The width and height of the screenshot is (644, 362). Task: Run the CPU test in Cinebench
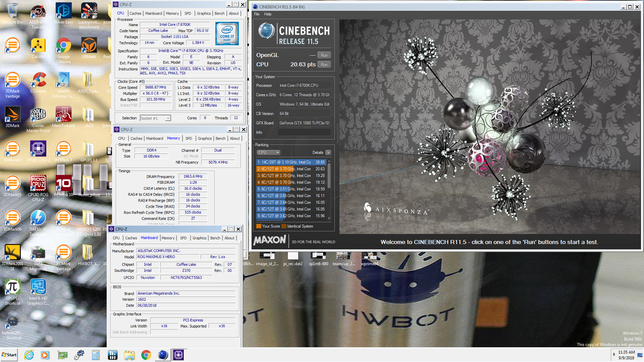click(x=324, y=65)
